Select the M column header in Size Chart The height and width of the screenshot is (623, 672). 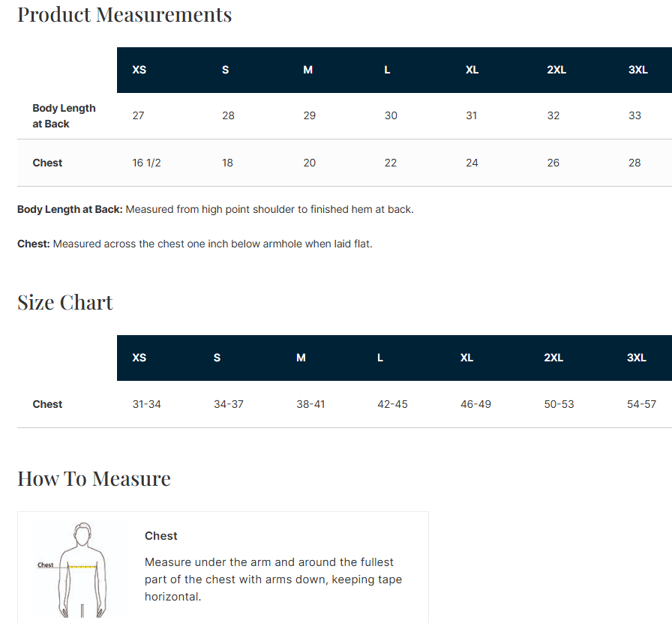[x=301, y=358]
